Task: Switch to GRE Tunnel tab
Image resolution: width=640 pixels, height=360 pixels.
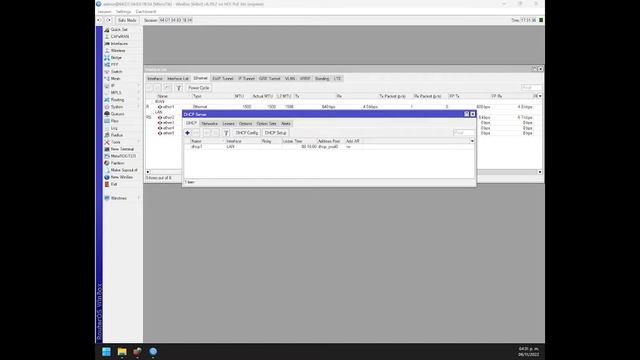Action: point(270,78)
